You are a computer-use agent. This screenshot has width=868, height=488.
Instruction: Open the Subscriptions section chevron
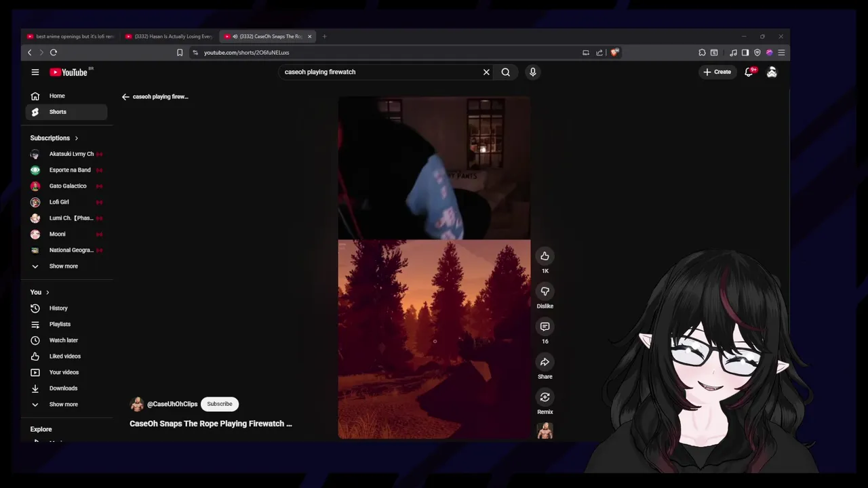click(76, 138)
